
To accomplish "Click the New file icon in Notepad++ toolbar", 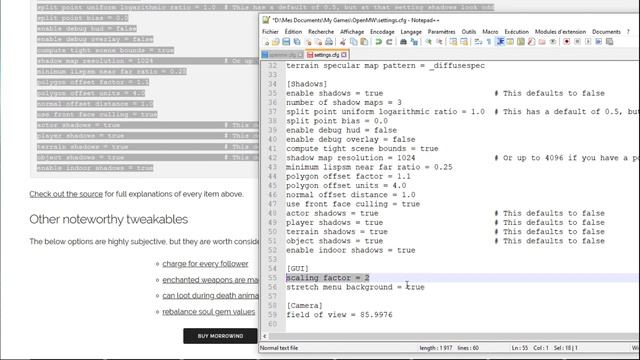I will [x=267, y=42].
